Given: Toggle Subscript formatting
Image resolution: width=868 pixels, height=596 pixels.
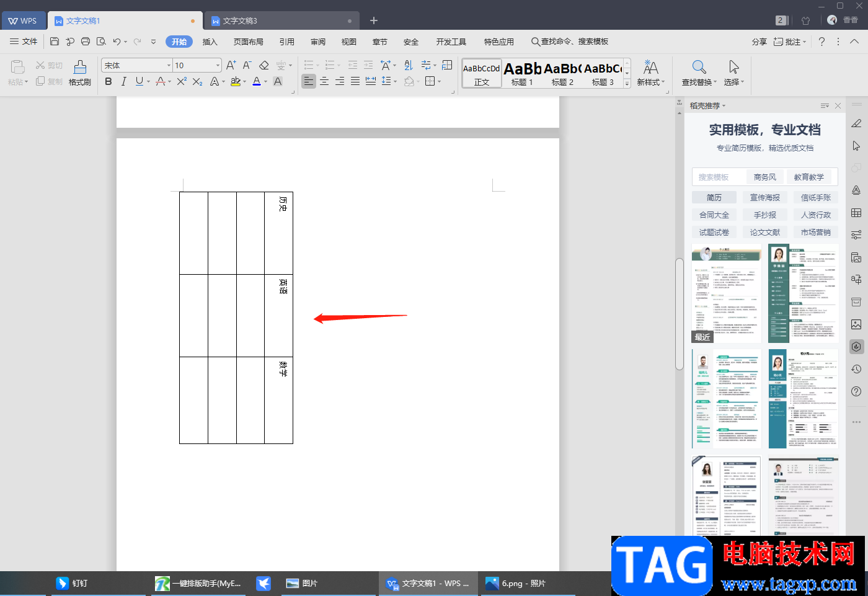Looking at the screenshot, I should 197,81.
